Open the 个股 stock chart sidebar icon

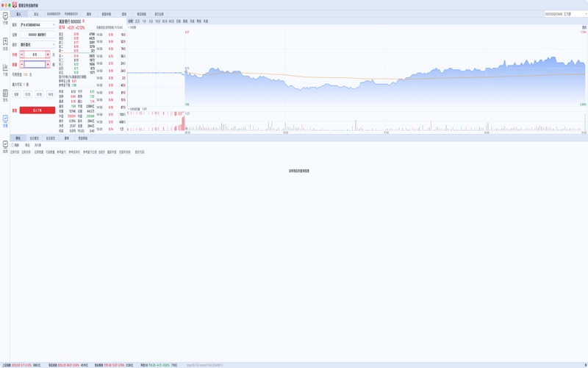tap(5, 69)
